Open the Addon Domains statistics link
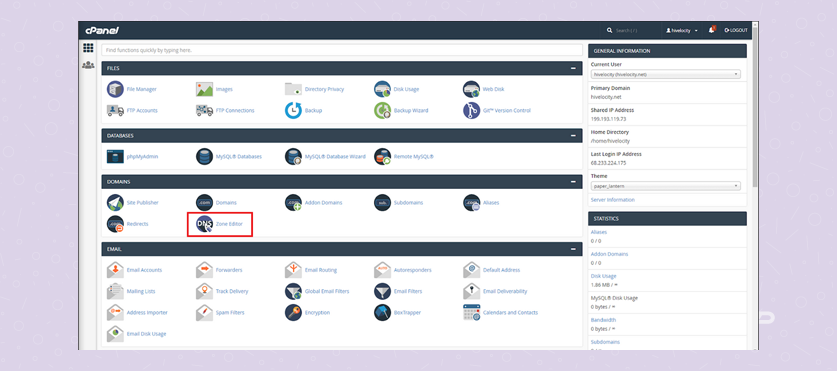Image resolution: width=837 pixels, height=371 pixels. pyautogui.click(x=610, y=254)
